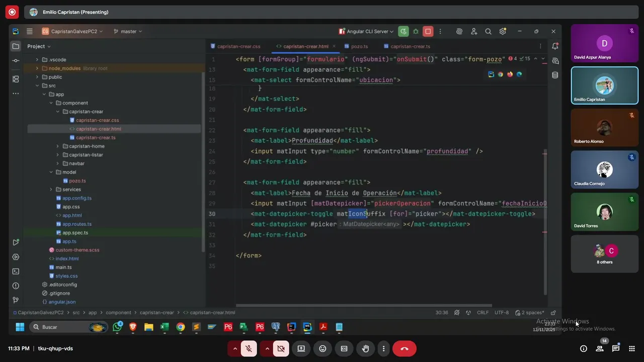Image resolution: width=644 pixels, height=362 pixels.
Task: Open Meet chat panel icon
Action: (x=616, y=348)
